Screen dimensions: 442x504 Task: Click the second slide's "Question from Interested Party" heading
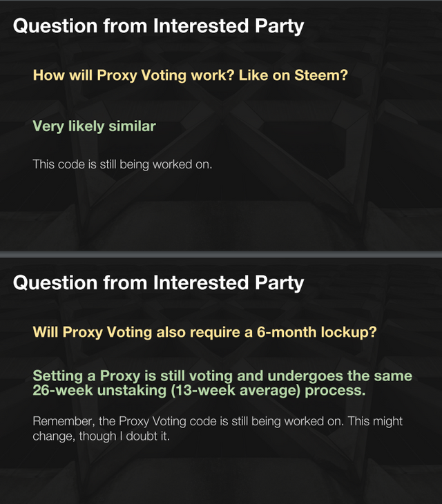pyautogui.click(x=158, y=282)
